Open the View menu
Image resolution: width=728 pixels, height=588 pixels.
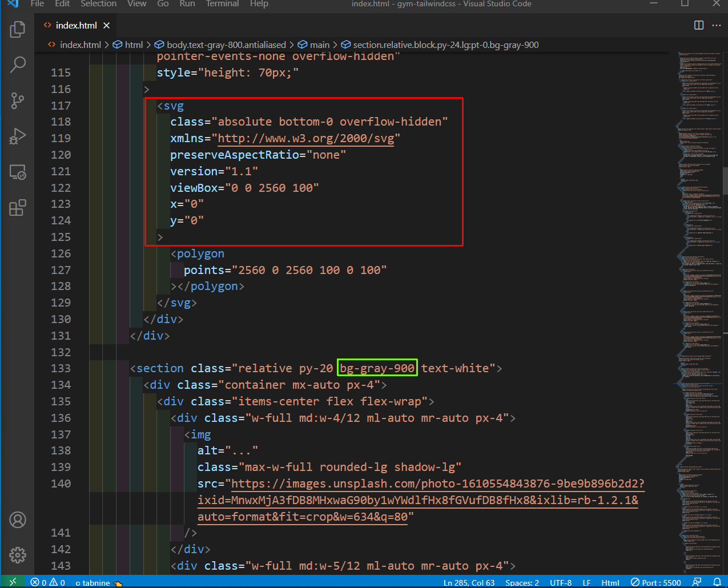click(137, 3)
